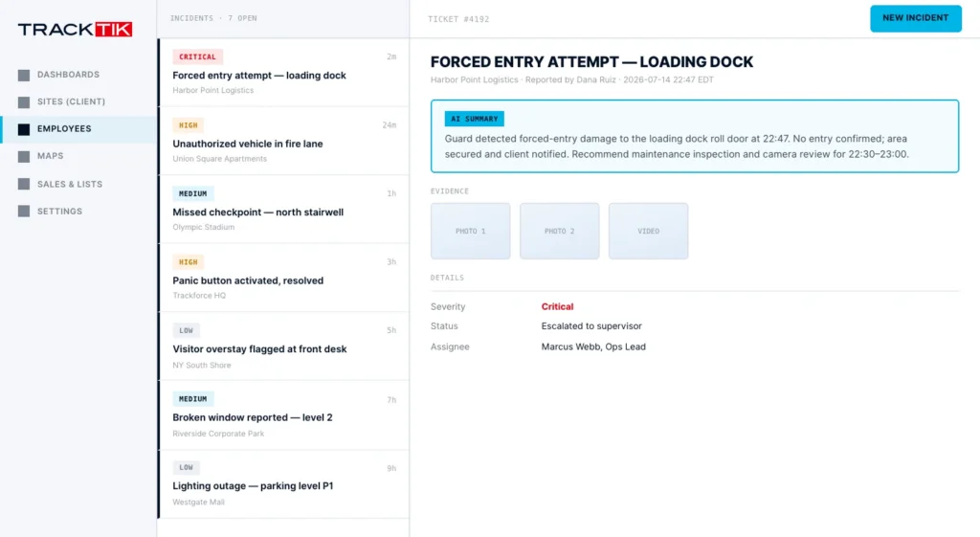Viewport: 980px width, 537px height.
Task: Navigate to Sales & Lists label
Action: coord(69,184)
